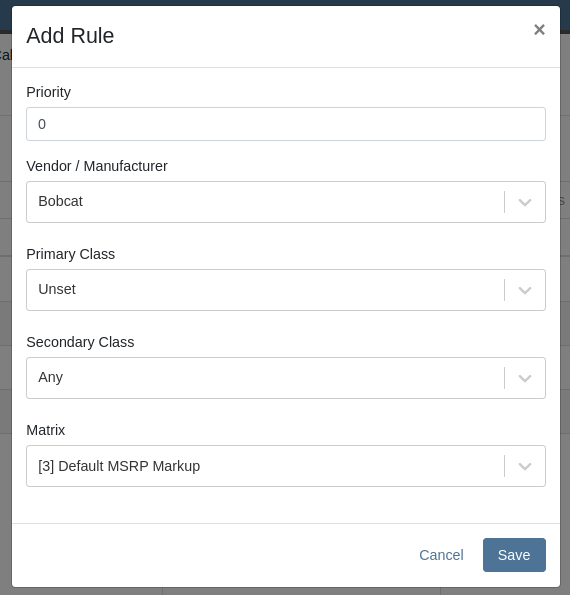Open the Matrix dropdown chevron

[525, 466]
